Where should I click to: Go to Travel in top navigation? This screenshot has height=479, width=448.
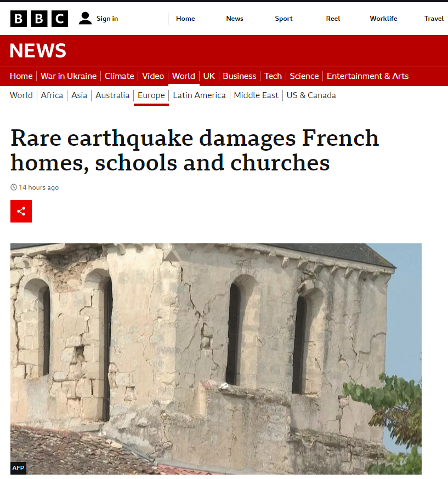point(434,19)
